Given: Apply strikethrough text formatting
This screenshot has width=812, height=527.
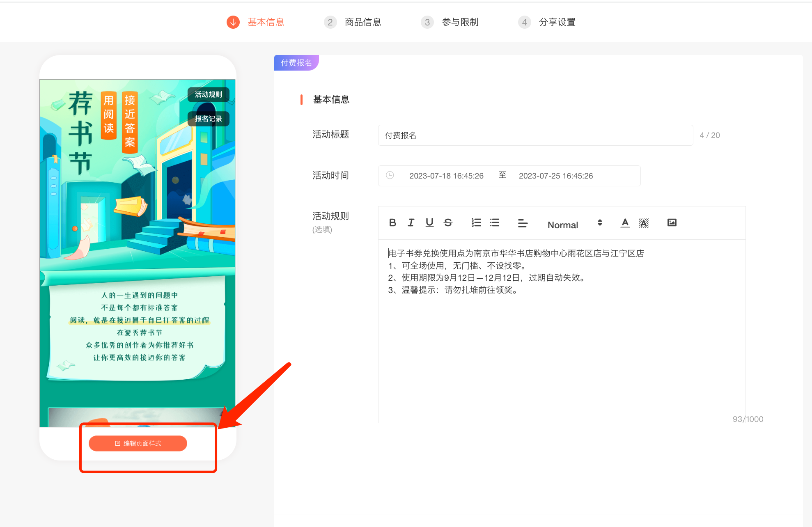Looking at the screenshot, I should coord(448,223).
